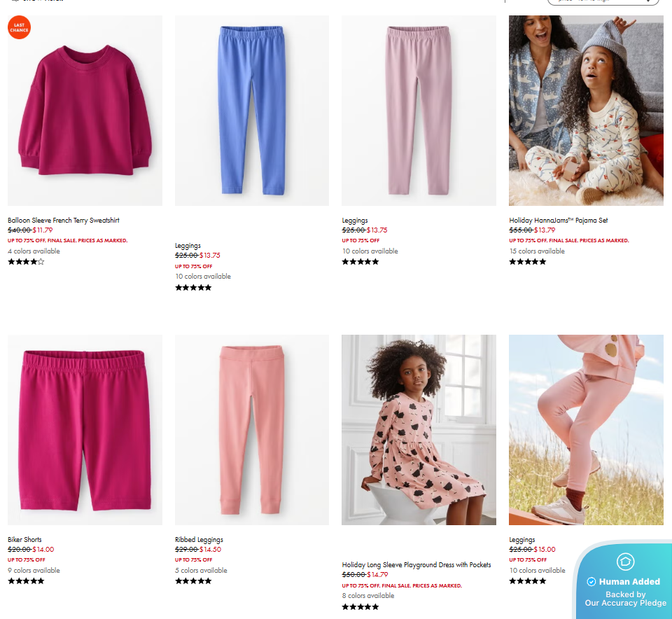Open the mauve leggings product image
The image size is (672, 619).
(x=419, y=111)
